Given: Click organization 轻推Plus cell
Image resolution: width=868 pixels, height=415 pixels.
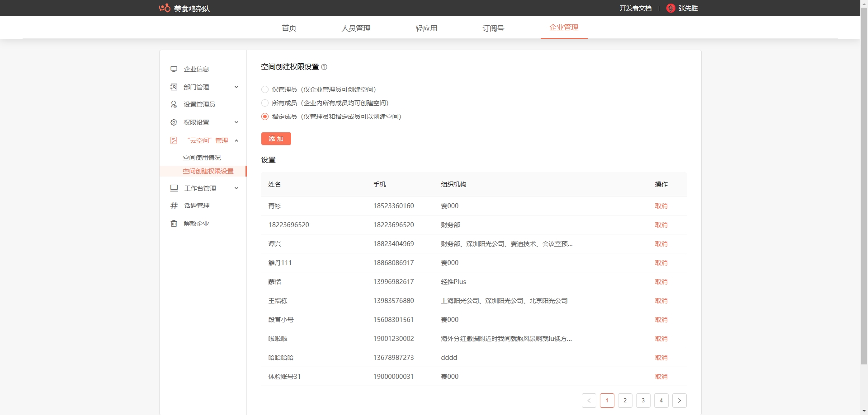Looking at the screenshot, I should coord(453,282).
